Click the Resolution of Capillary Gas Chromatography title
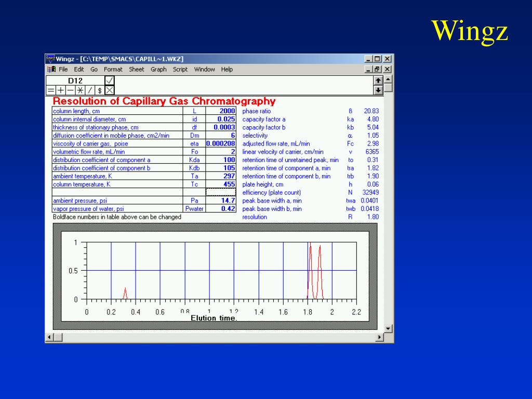The image size is (532, 399). 164,101
